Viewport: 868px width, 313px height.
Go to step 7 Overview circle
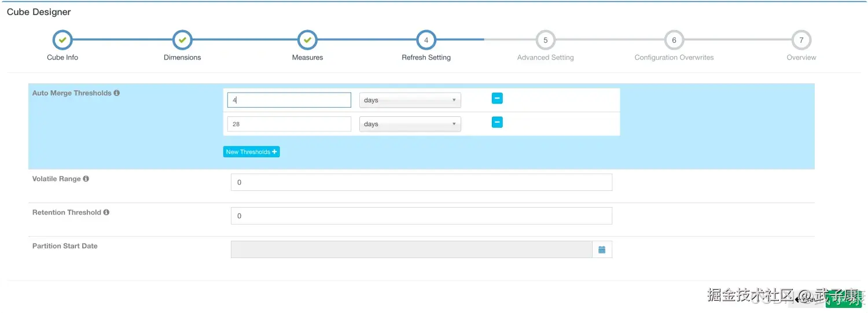(x=801, y=40)
